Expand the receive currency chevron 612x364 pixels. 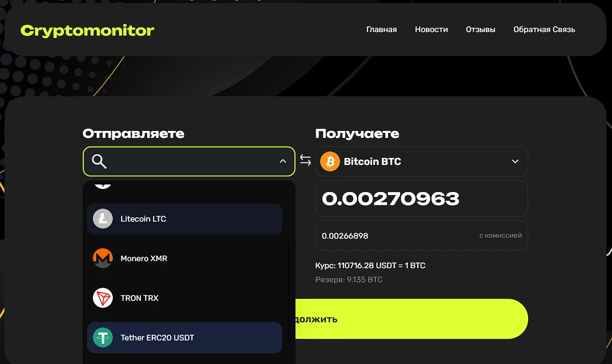click(515, 161)
